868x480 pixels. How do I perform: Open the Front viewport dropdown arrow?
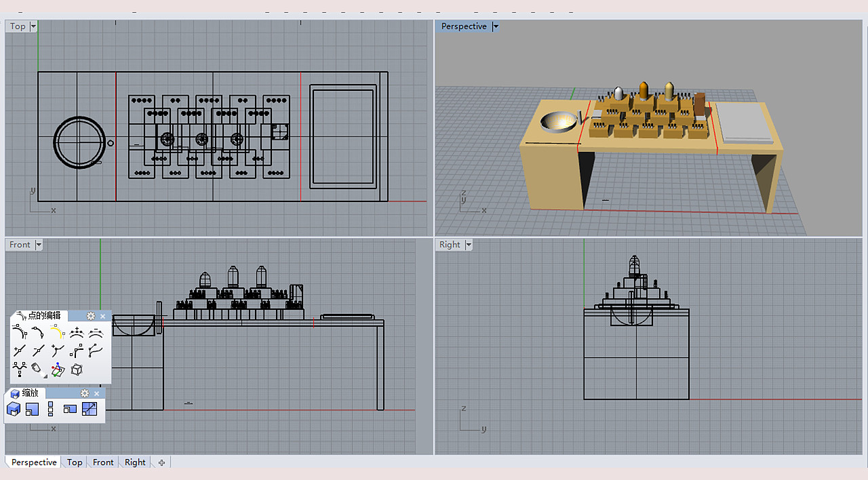[39, 245]
